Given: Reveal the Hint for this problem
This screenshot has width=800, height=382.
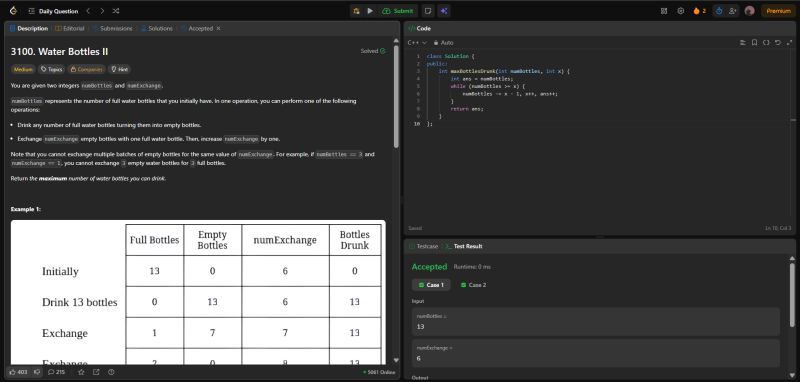Looking at the screenshot, I should point(119,69).
